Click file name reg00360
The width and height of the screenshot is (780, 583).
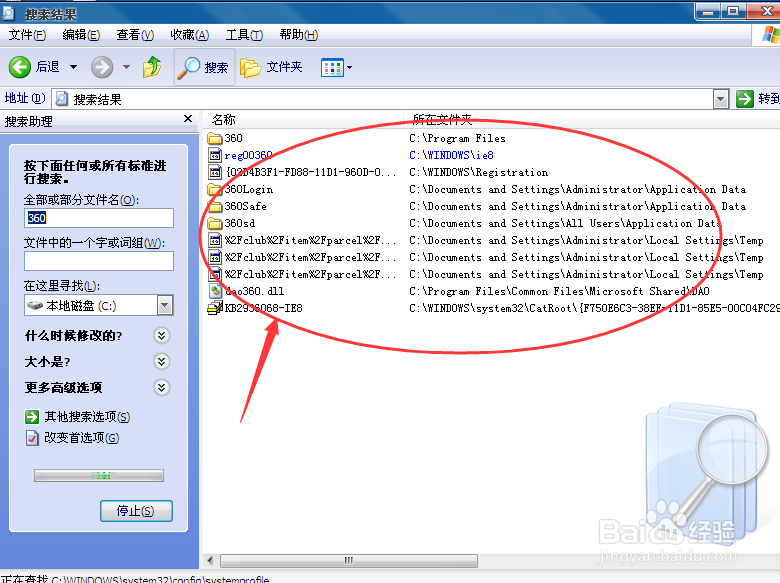(249, 156)
